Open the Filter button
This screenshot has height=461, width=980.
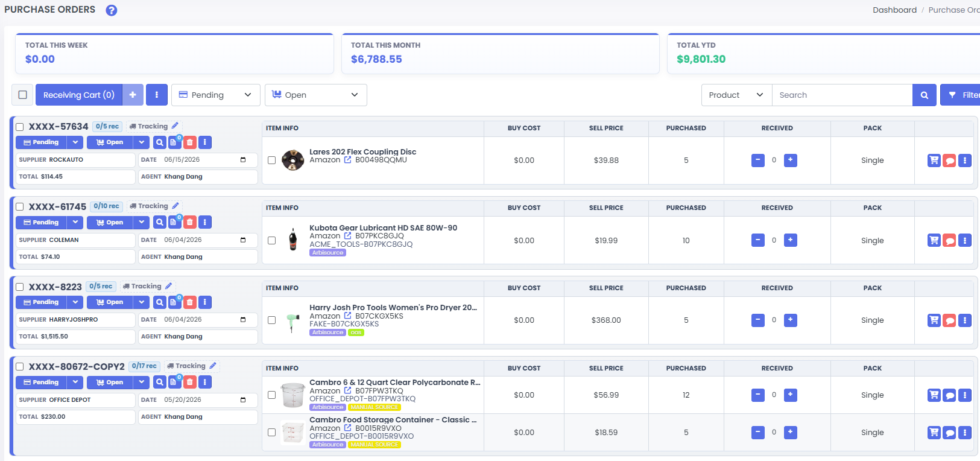tap(961, 95)
